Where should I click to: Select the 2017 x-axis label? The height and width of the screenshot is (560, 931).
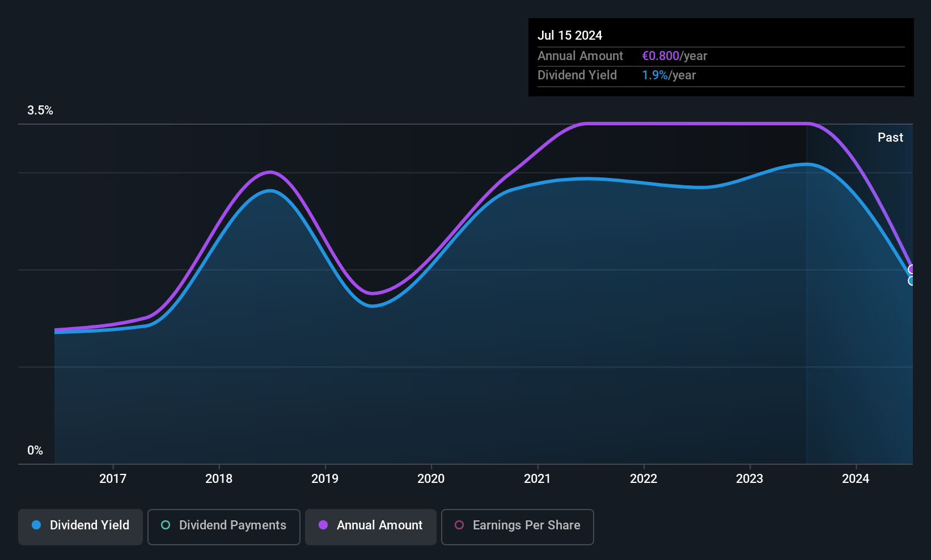(113, 478)
